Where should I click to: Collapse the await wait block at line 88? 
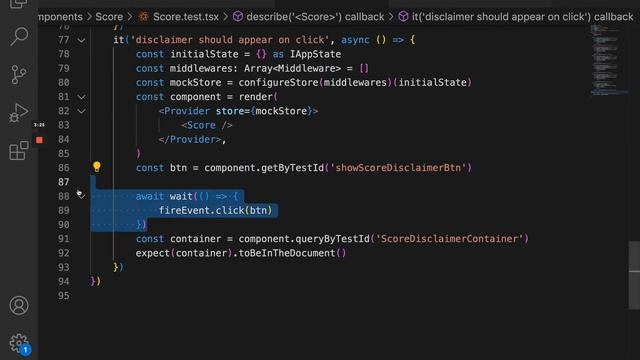81,196
